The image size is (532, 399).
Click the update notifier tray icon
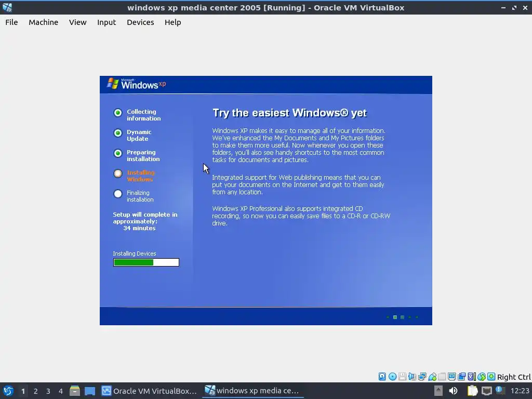tap(499, 390)
